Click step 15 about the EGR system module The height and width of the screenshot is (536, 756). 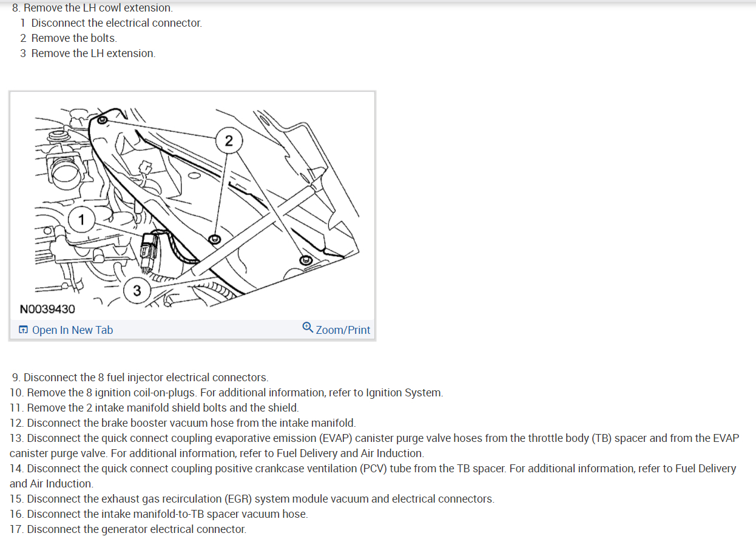252,499
